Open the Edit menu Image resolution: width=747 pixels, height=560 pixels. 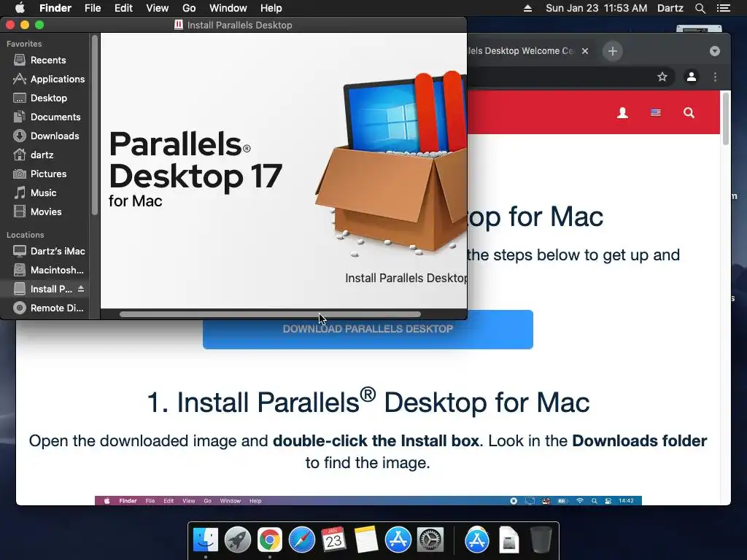pyautogui.click(x=123, y=8)
